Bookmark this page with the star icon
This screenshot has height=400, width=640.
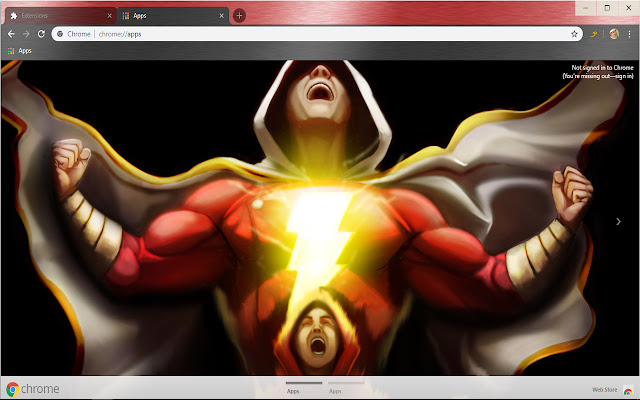tap(574, 34)
